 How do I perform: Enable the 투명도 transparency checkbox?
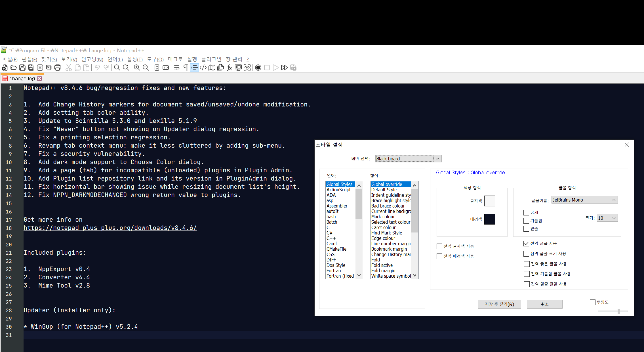coord(593,302)
